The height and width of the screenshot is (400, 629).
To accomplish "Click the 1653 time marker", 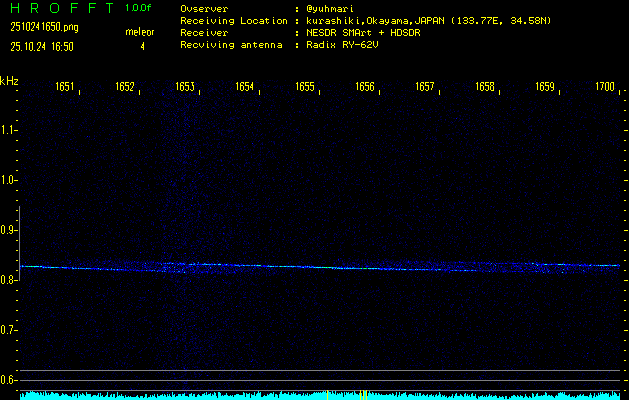I will pyautogui.click(x=185, y=87).
